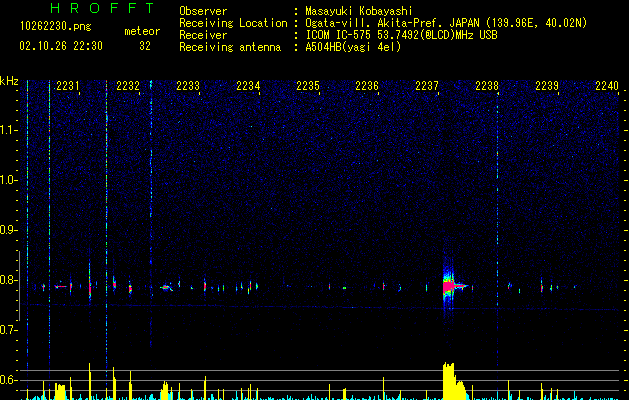Click the Receiving antenna label
This screenshot has width=629, height=400.
pos(230,47)
